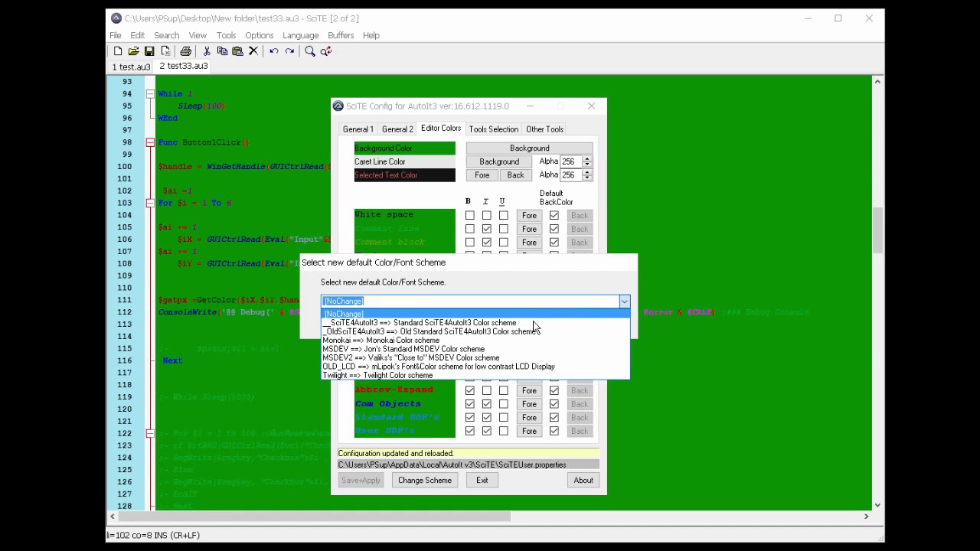
Task: Toggle Italic checkbox for Com Objects
Action: pos(487,404)
